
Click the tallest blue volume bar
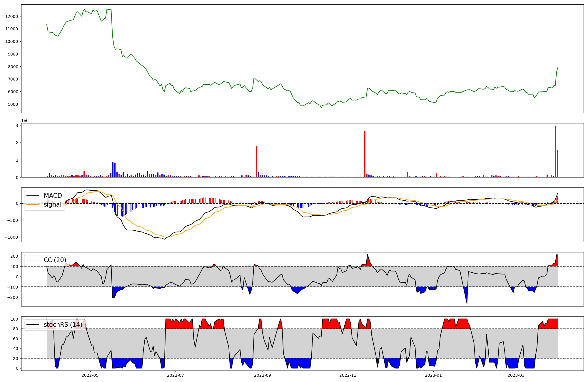(113, 170)
